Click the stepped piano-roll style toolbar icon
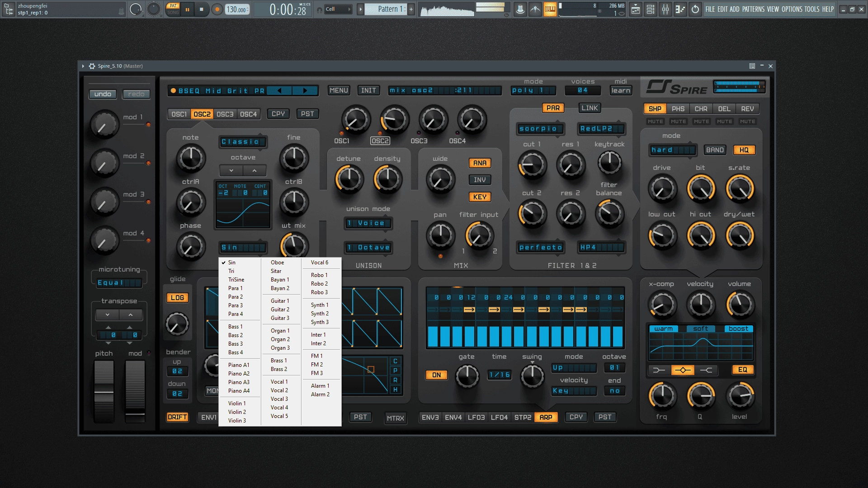The image size is (868, 488). click(680, 9)
